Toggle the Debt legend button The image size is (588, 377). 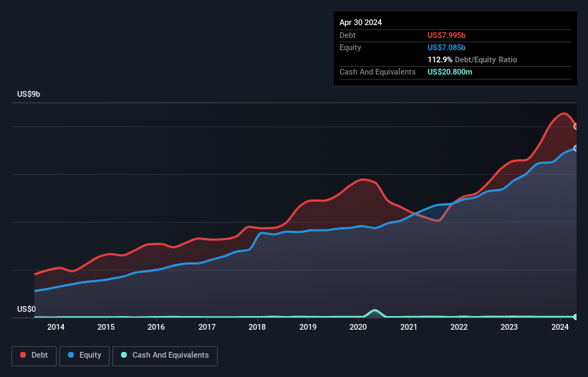(x=34, y=355)
